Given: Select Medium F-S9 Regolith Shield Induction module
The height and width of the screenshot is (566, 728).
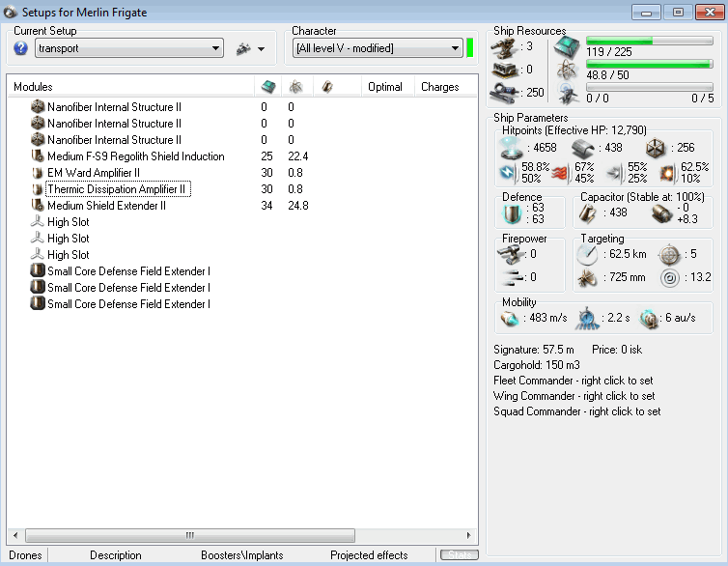Looking at the screenshot, I should [135, 156].
